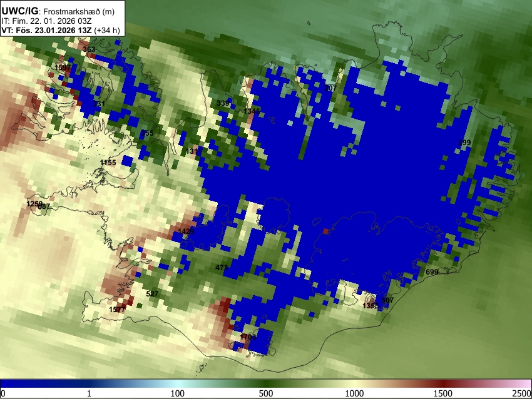The height and width of the screenshot is (399, 532).
Task: Click the map value label 1429
Action: pos(186,231)
